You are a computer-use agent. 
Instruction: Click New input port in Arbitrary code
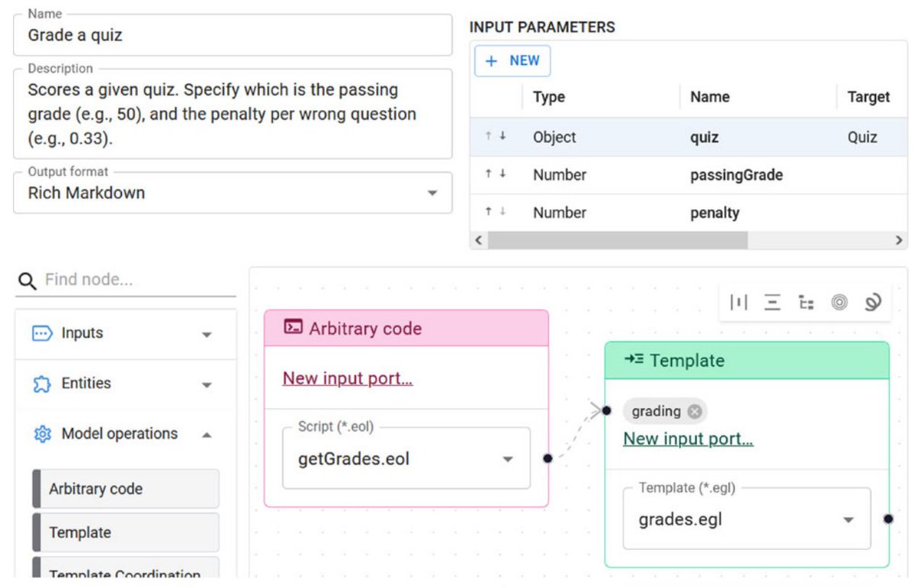point(348,378)
